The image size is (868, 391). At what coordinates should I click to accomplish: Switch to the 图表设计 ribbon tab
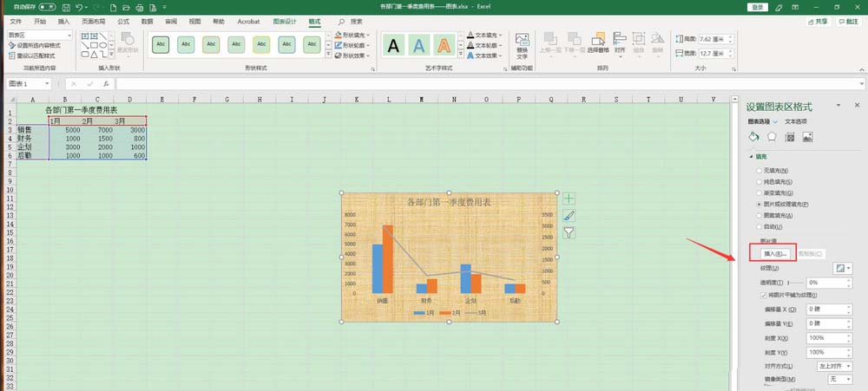285,22
